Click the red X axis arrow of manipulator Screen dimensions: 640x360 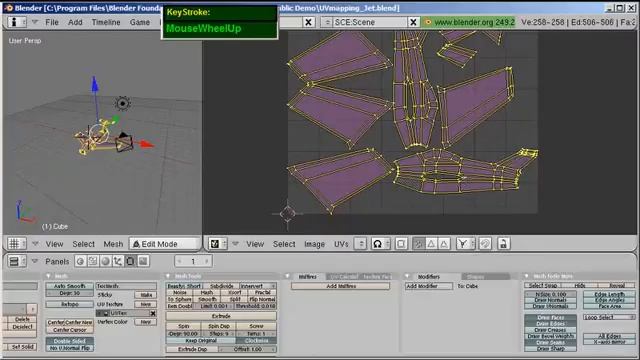coord(147,144)
